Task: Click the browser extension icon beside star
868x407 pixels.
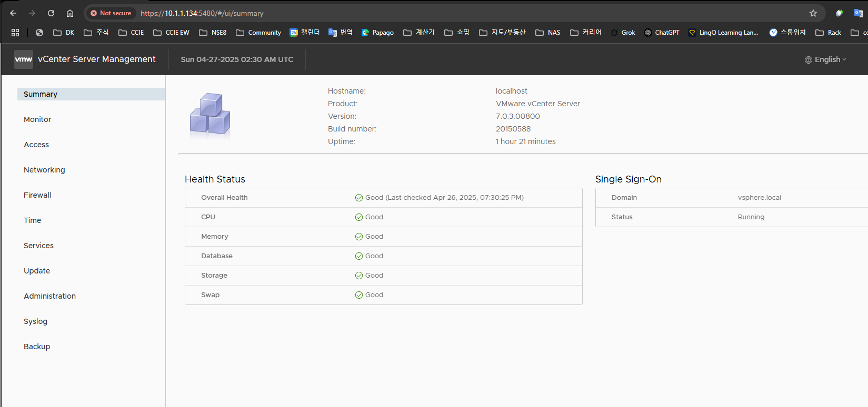Action: [840, 13]
